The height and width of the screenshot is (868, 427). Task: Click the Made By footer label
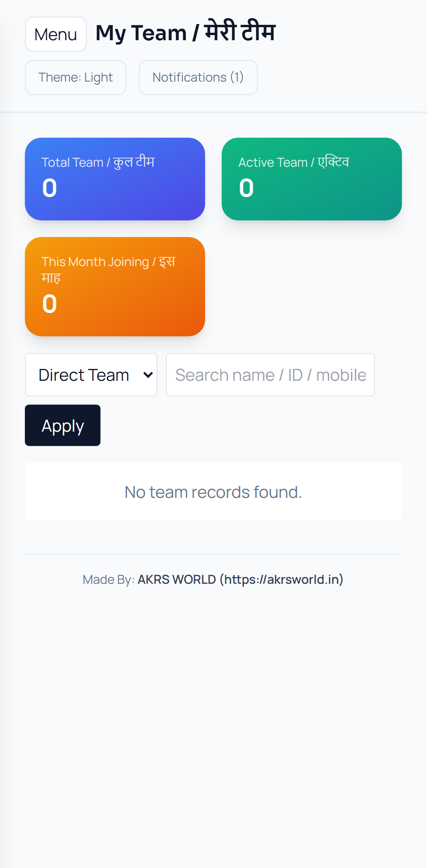(108, 579)
